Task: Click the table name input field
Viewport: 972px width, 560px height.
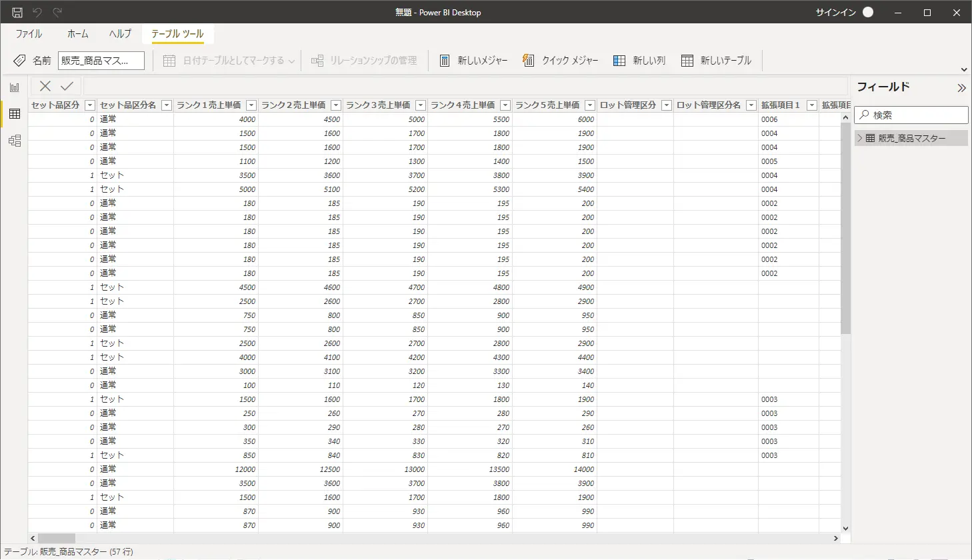Action: pos(101,61)
